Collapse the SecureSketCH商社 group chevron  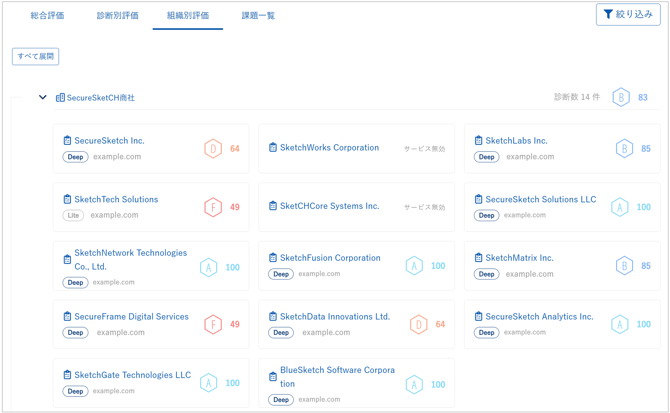[x=43, y=98]
